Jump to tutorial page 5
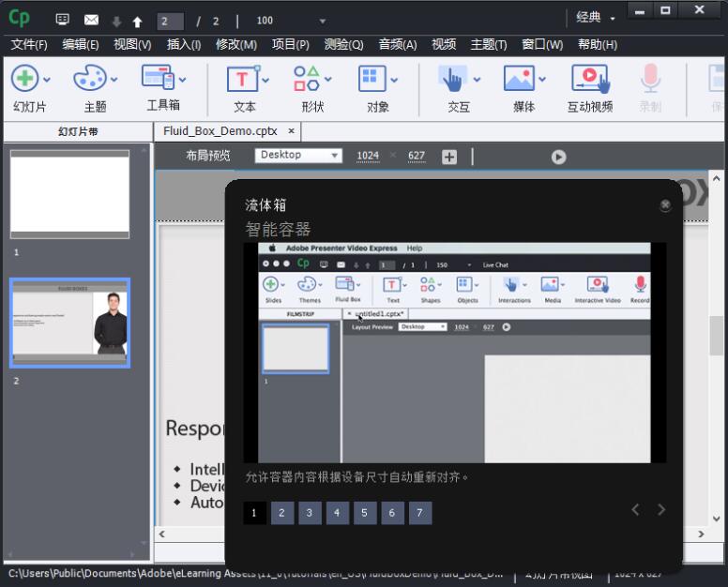The image size is (728, 587). pos(364,513)
